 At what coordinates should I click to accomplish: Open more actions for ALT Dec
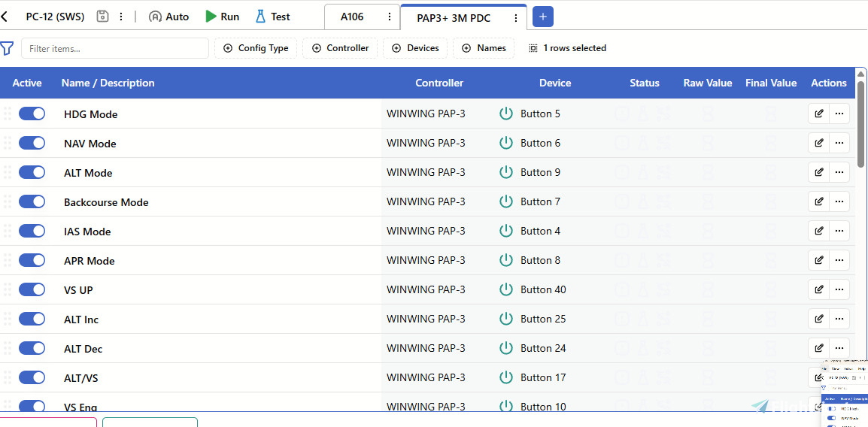pyautogui.click(x=839, y=348)
